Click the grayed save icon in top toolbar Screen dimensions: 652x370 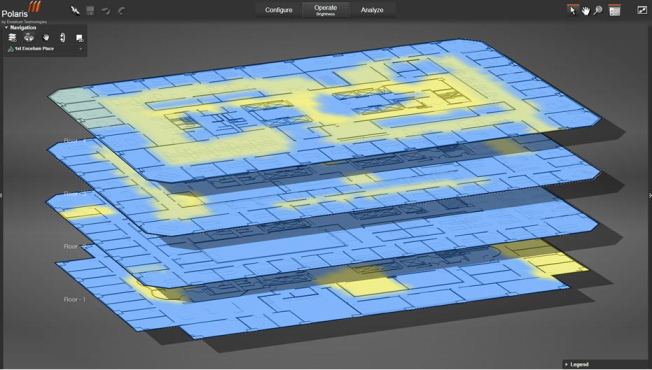[x=90, y=10]
